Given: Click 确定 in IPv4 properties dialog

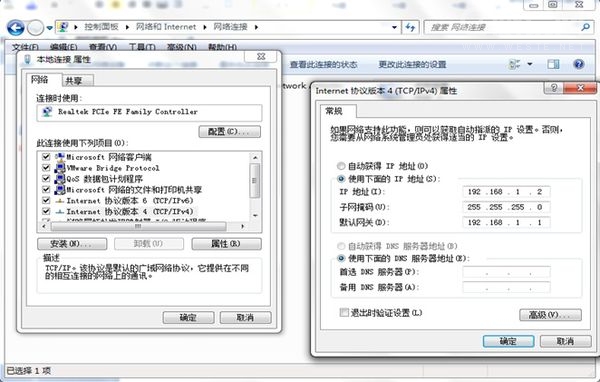Looking at the screenshot, I should click(x=509, y=341).
